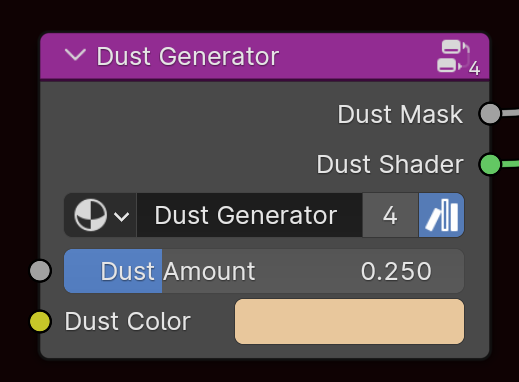Screen dimensions: 519x382
Task: Click the gray Dust Amount input socket
Action: point(40,271)
